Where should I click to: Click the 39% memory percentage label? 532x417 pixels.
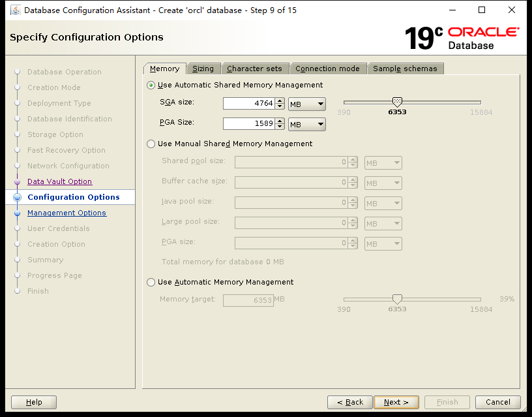[507, 299]
